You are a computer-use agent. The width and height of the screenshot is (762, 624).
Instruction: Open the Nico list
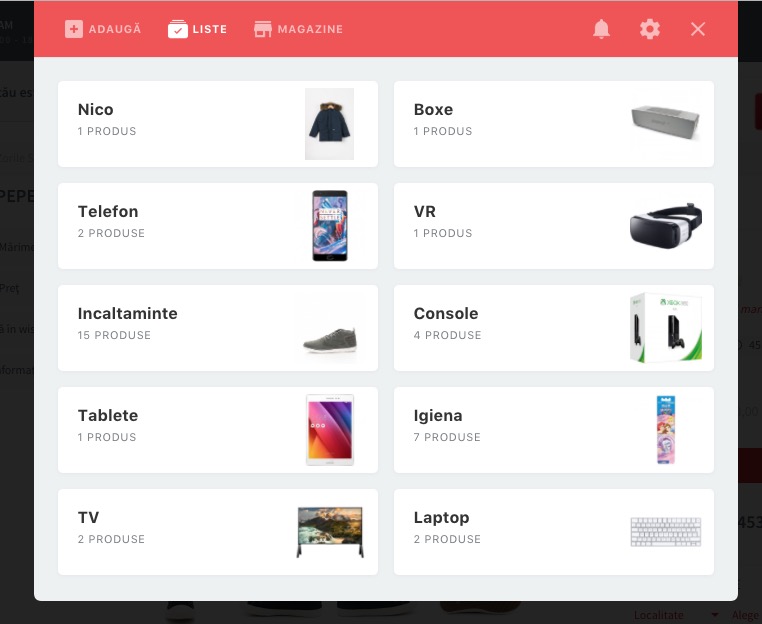point(218,124)
